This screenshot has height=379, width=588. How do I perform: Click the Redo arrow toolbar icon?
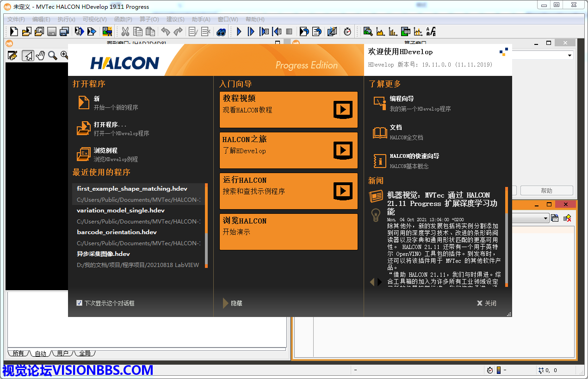[178, 31]
